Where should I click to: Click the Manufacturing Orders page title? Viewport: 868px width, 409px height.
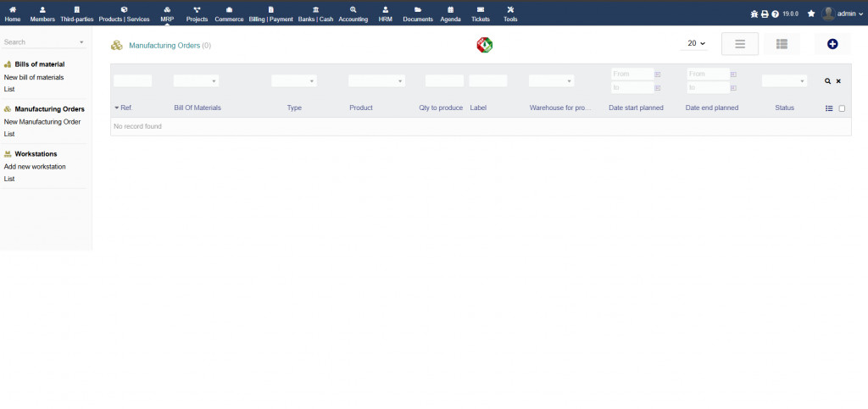(x=164, y=46)
